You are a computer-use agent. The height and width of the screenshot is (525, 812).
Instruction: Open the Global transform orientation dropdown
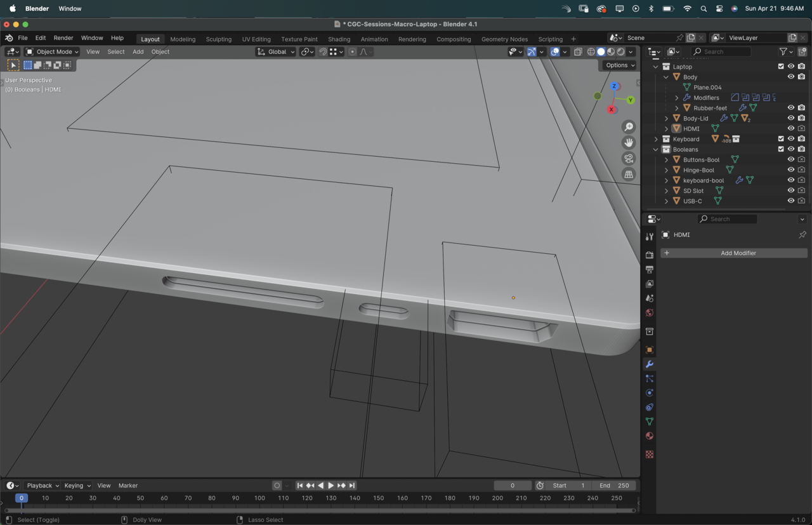(x=276, y=52)
